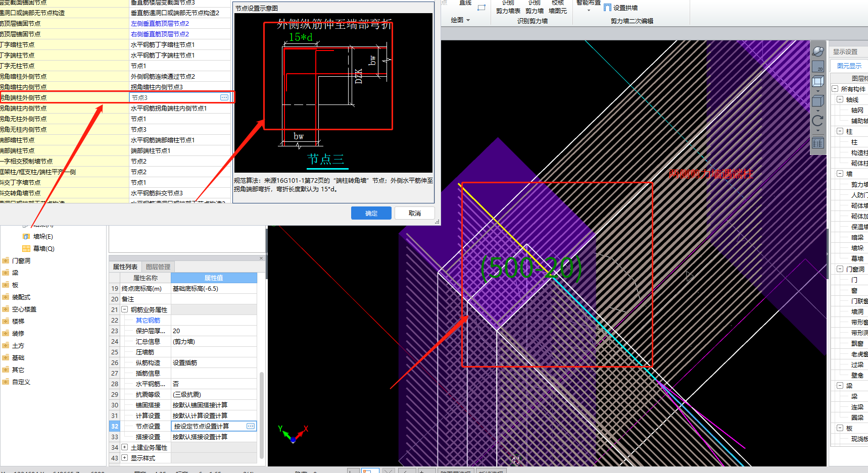This screenshot has height=473, width=868.
Task: Select the 墙垛(E) component icon
Action: point(26,236)
